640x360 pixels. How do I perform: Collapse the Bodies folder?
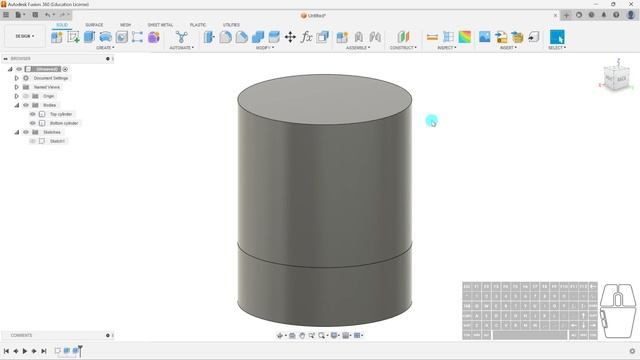tap(17, 105)
